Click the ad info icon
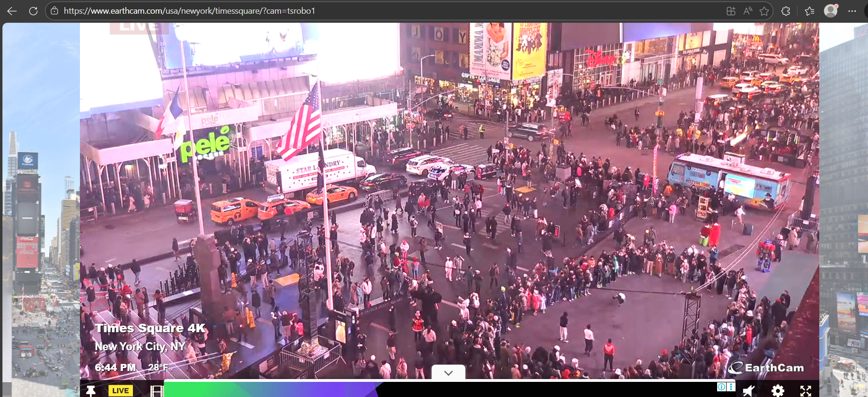868x397 pixels. (x=721, y=387)
